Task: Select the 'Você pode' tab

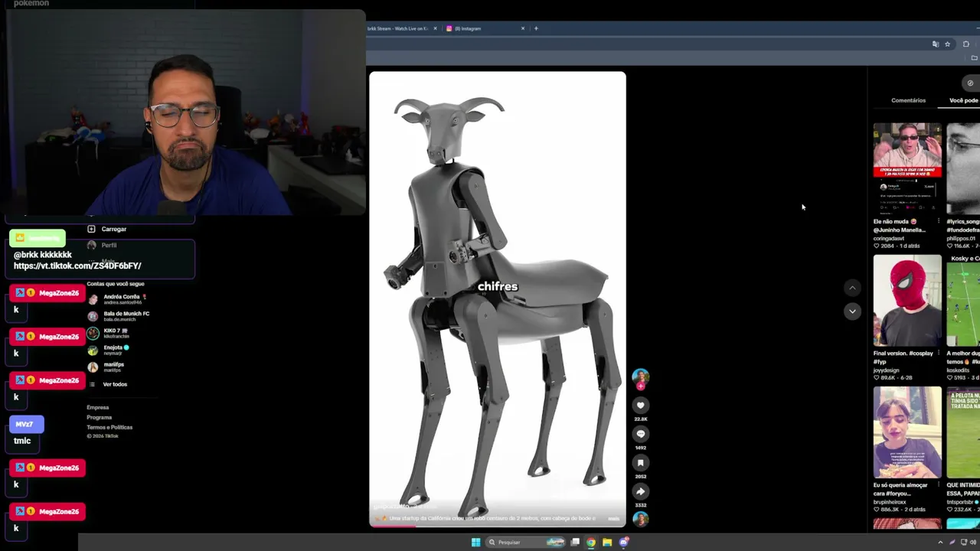Action: pos(964,100)
